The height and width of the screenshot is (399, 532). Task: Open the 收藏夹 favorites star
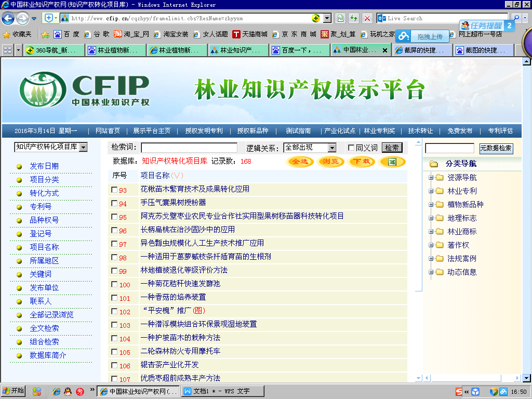(17, 34)
